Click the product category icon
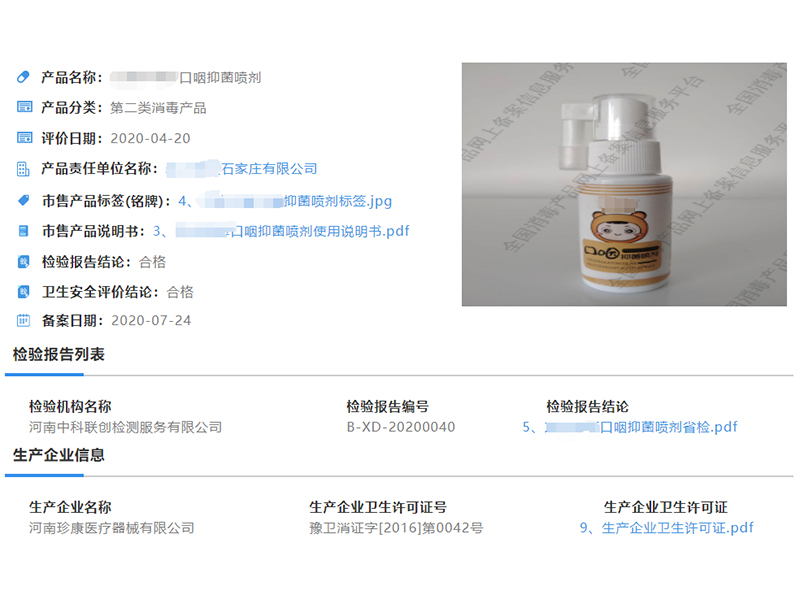This screenshot has width=800, height=600. tap(24, 107)
